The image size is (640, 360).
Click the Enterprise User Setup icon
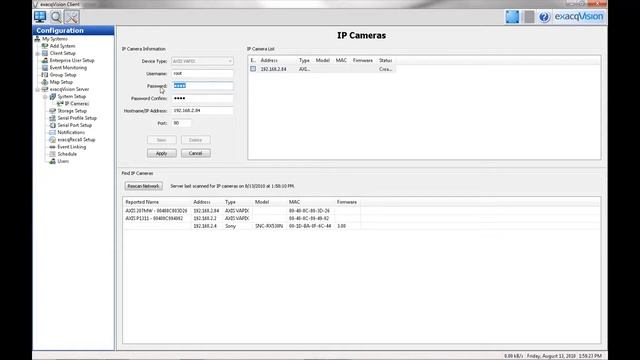point(45,60)
